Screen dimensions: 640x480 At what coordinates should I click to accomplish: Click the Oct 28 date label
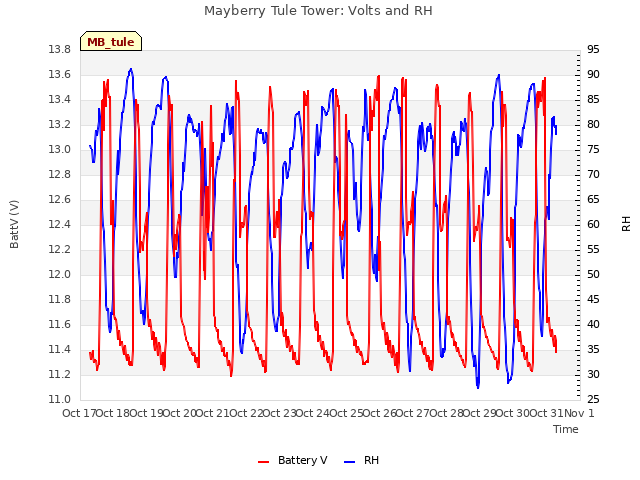(x=447, y=413)
